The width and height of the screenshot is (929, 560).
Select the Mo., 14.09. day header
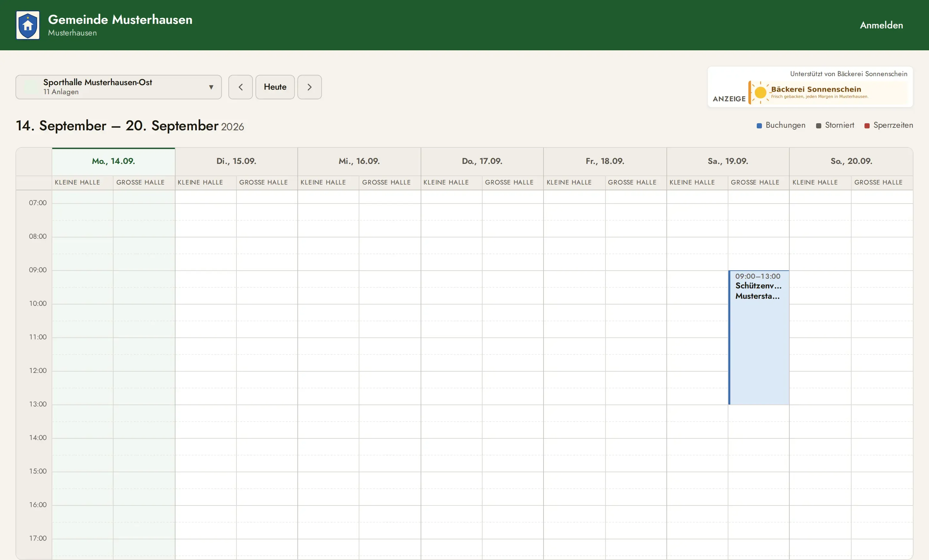coord(114,161)
